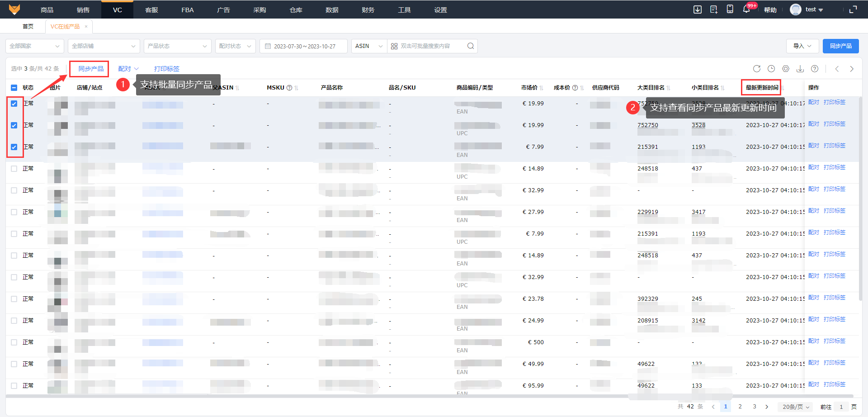Open the 20条/页 page size selector
Viewport: 868px width, 417px height.
click(795, 407)
